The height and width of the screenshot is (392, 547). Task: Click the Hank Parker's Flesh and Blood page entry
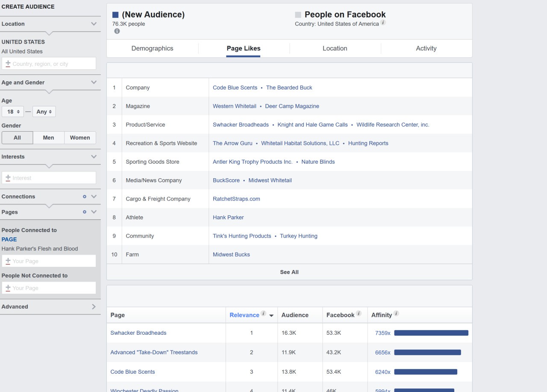click(x=40, y=249)
